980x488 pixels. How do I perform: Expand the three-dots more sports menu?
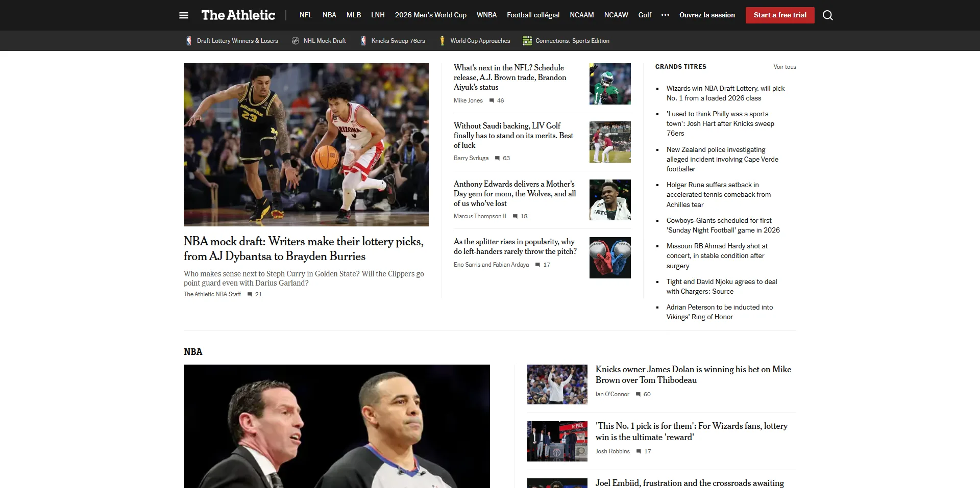pos(665,15)
